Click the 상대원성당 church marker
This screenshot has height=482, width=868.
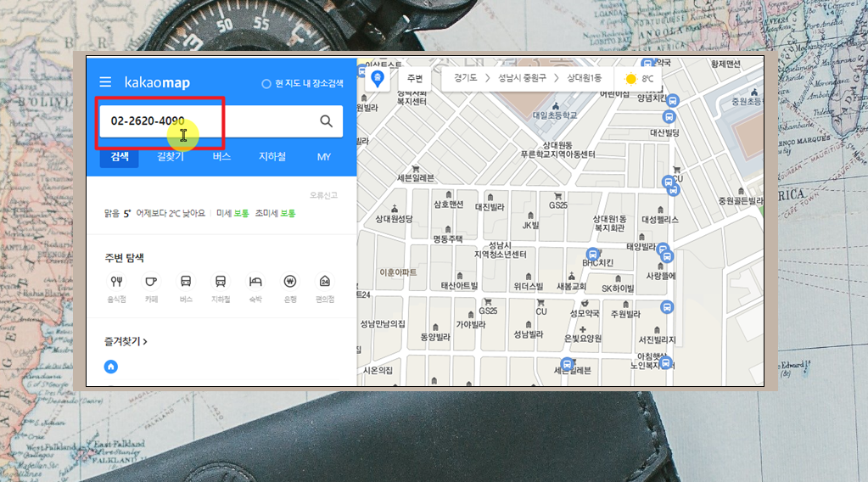pos(395,209)
